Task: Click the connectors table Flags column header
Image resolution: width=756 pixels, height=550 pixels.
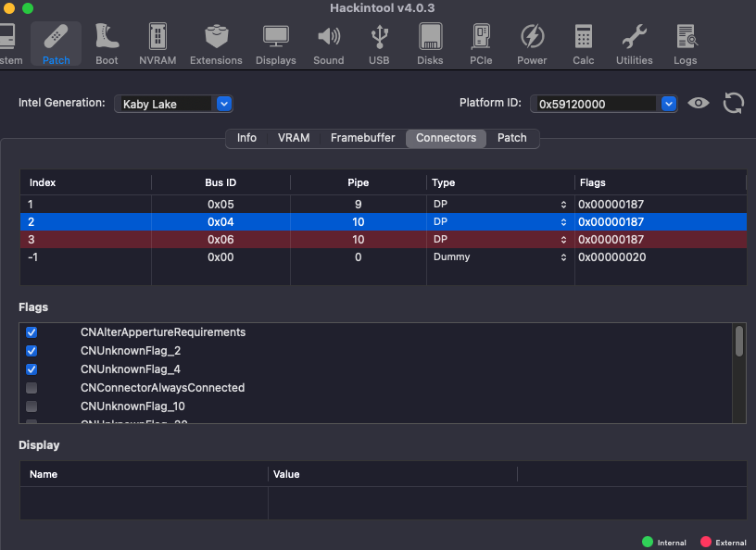Action: tap(661, 182)
